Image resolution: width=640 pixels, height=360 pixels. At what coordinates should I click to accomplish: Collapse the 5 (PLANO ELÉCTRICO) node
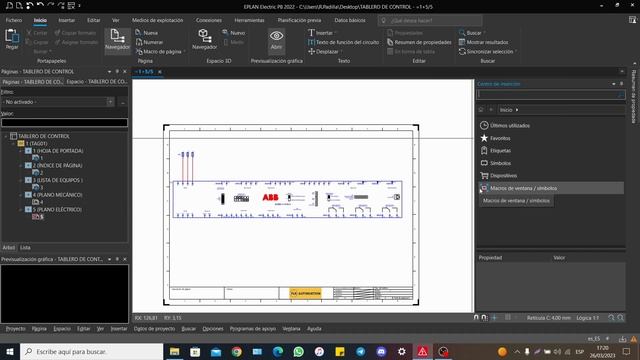(20, 209)
